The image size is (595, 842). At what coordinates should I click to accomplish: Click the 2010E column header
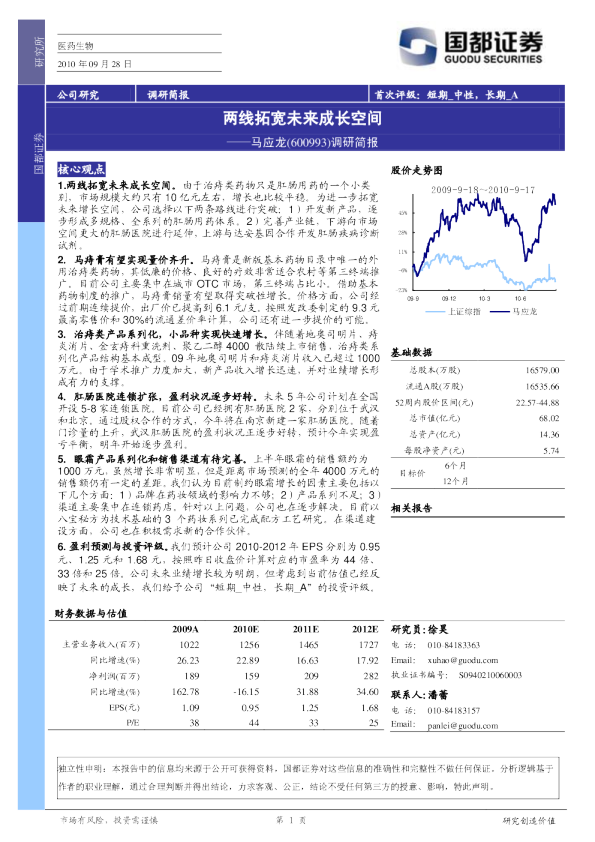pos(246,629)
